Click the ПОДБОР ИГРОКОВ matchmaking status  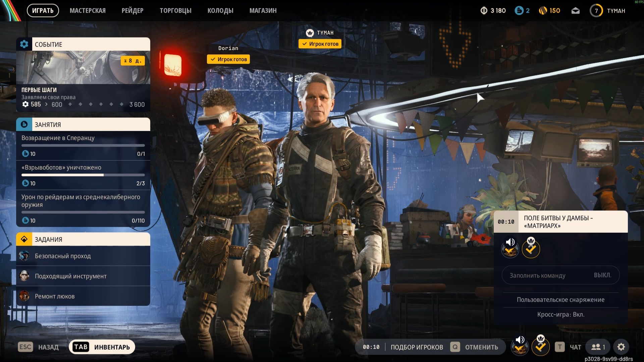[417, 347]
